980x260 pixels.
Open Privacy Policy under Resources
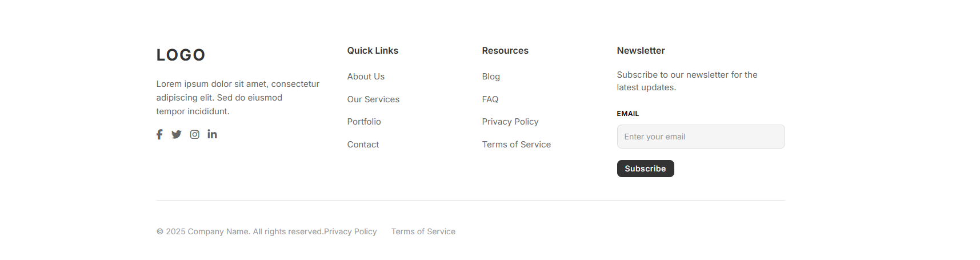[x=510, y=122]
